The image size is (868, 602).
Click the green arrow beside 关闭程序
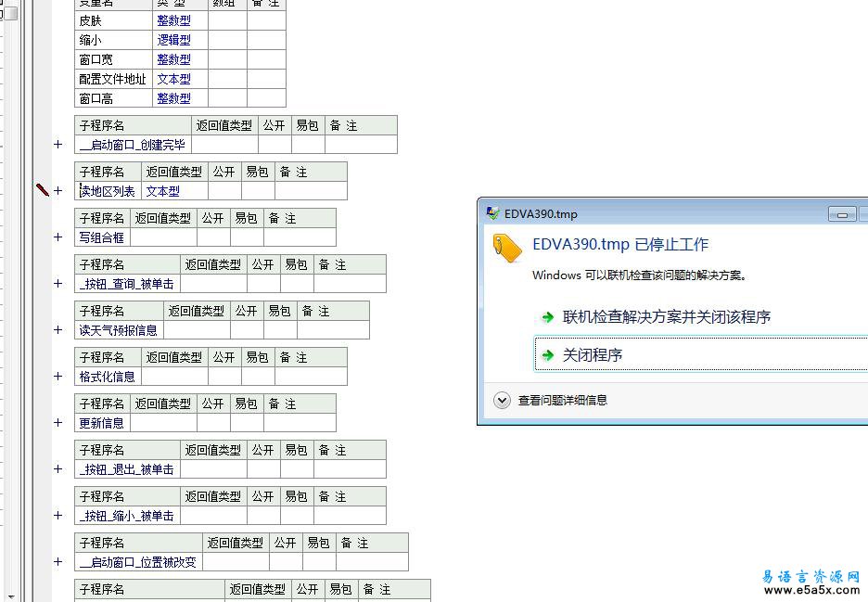pyautogui.click(x=547, y=355)
